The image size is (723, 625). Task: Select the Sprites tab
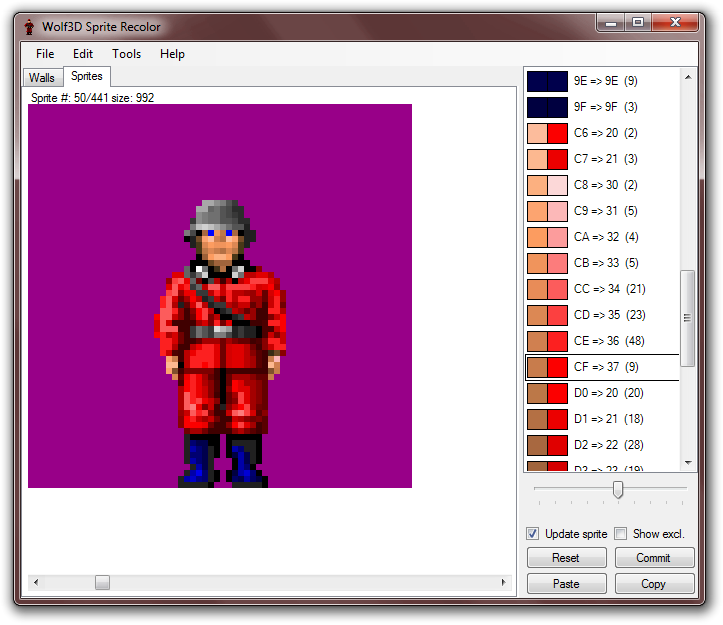click(x=87, y=76)
